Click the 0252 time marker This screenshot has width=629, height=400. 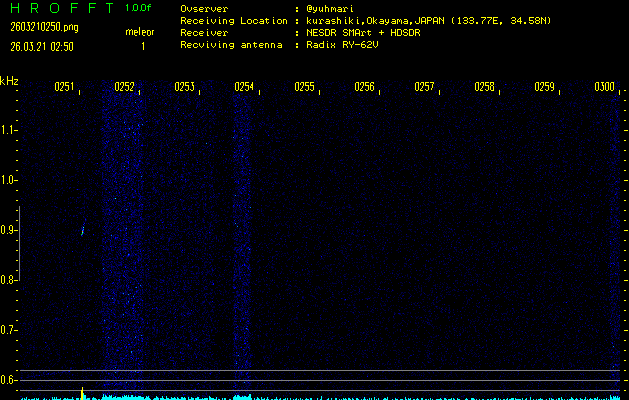(x=124, y=87)
